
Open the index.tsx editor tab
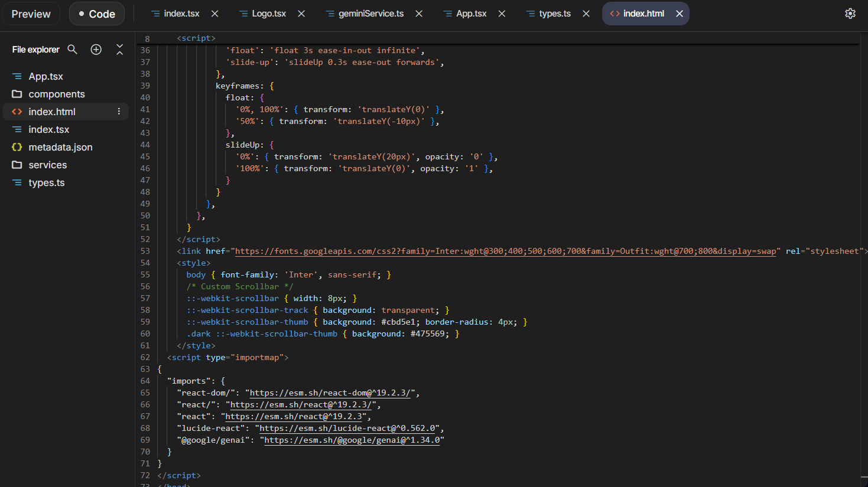coord(181,14)
